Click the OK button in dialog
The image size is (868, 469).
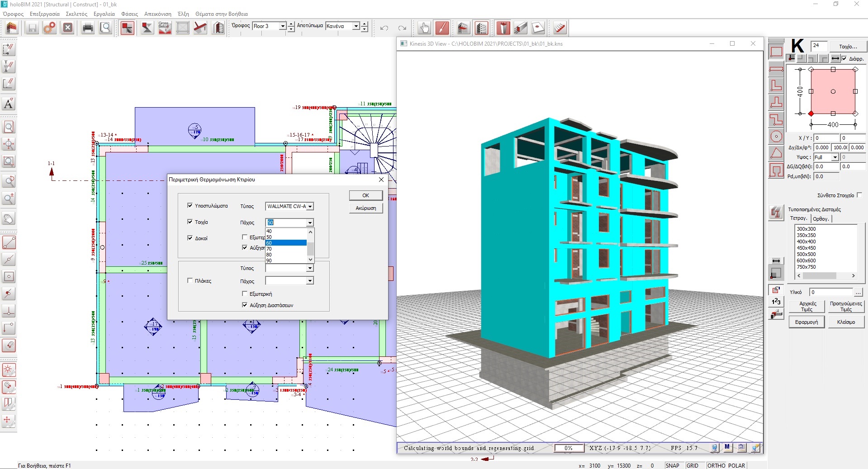(x=365, y=195)
